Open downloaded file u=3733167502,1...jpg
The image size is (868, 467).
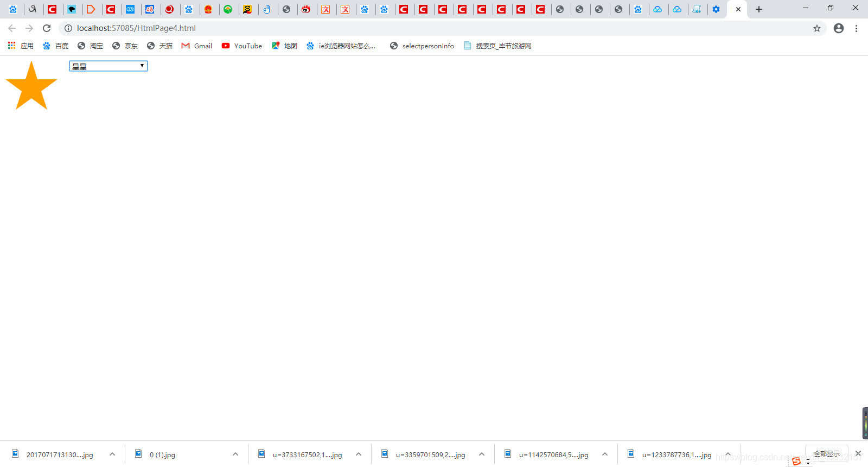tap(300, 455)
